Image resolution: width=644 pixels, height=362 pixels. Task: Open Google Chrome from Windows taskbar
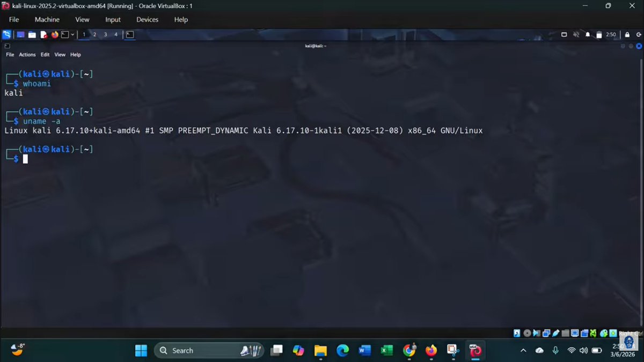[x=409, y=350]
